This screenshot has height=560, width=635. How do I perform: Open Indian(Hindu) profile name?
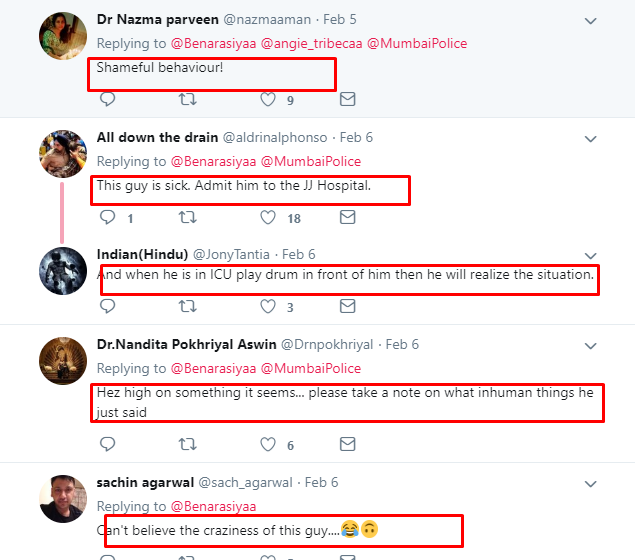(x=140, y=254)
